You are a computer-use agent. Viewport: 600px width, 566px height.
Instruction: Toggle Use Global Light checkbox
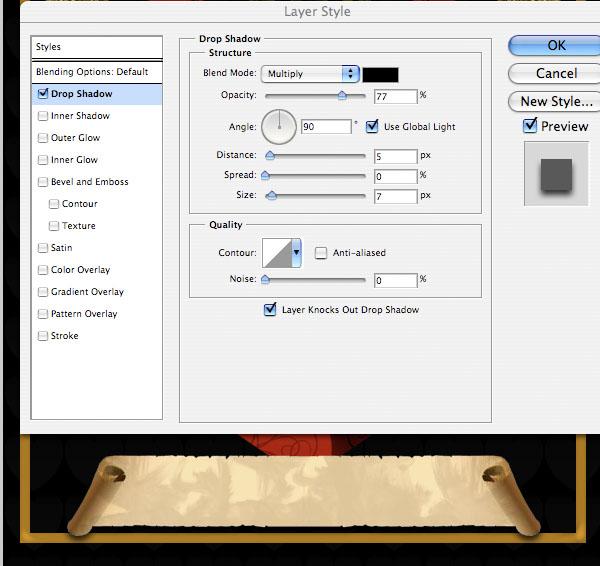372,126
